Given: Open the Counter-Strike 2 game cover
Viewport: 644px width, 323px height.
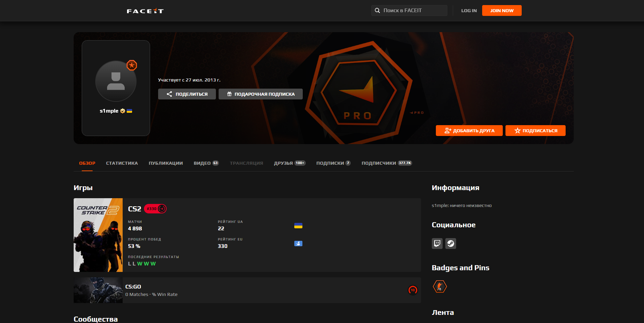Looking at the screenshot, I should (x=98, y=235).
